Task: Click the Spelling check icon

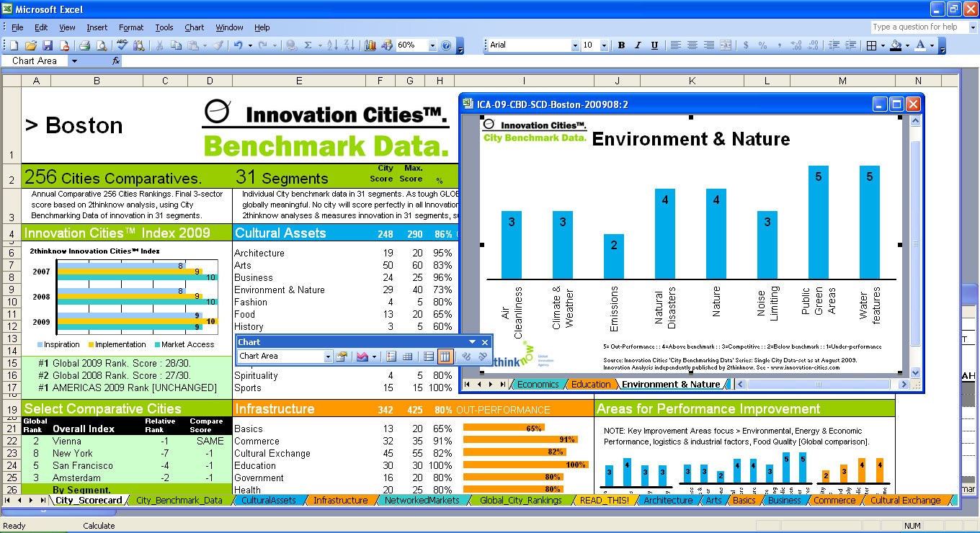Action: click(122, 45)
